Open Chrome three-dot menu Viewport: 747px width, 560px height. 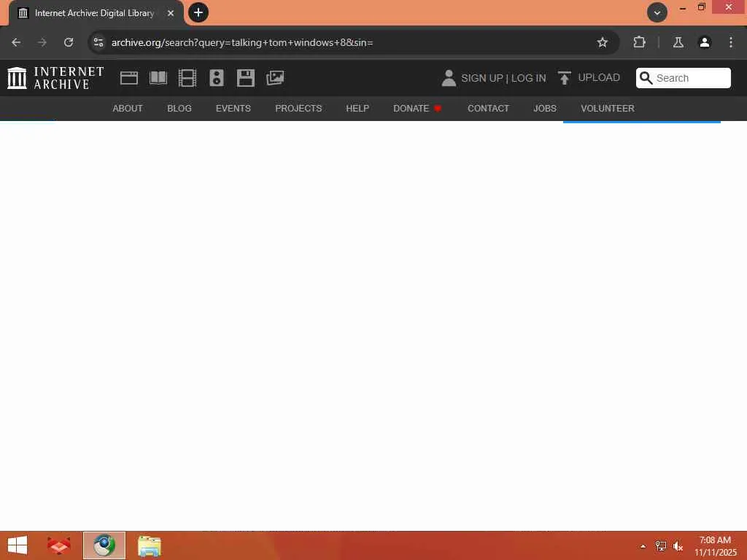[731, 42]
